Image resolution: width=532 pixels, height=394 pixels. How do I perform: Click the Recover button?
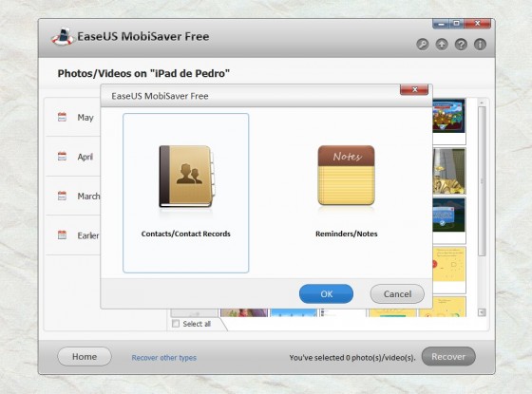(x=448, y=356)
